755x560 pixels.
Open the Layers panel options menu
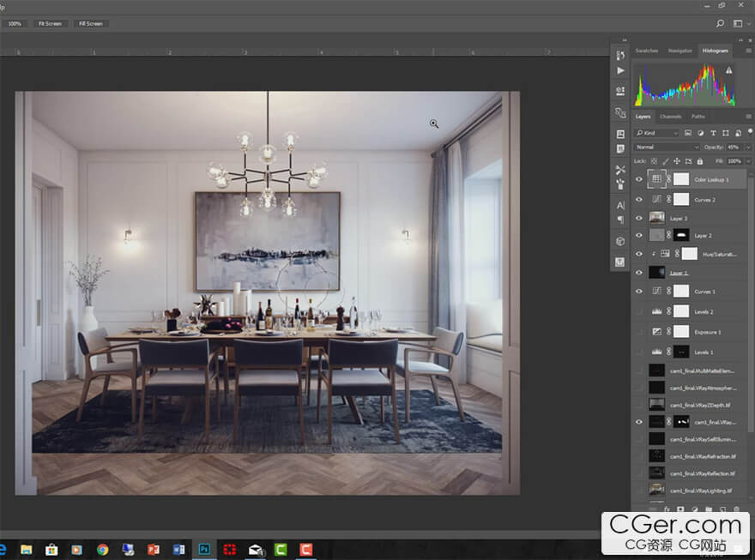coord(748,117)
